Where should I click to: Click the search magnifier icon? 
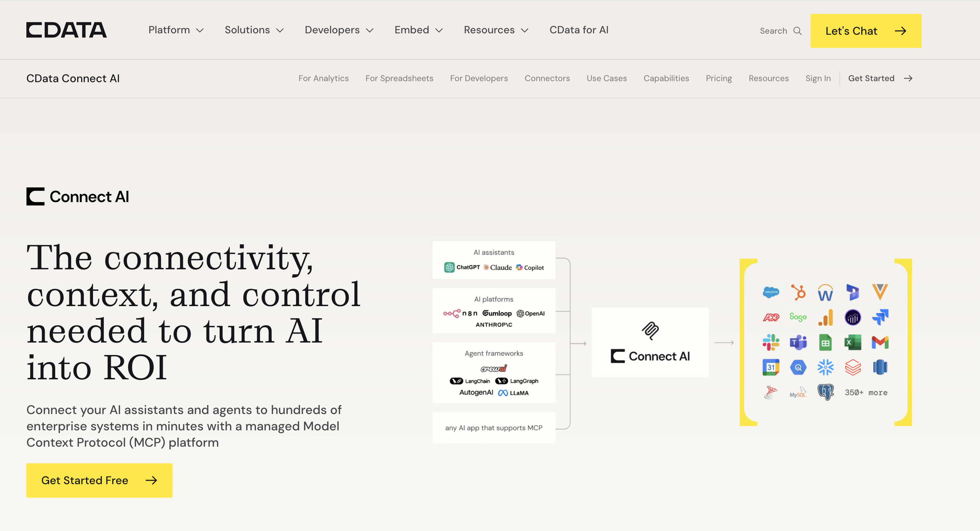797,31
